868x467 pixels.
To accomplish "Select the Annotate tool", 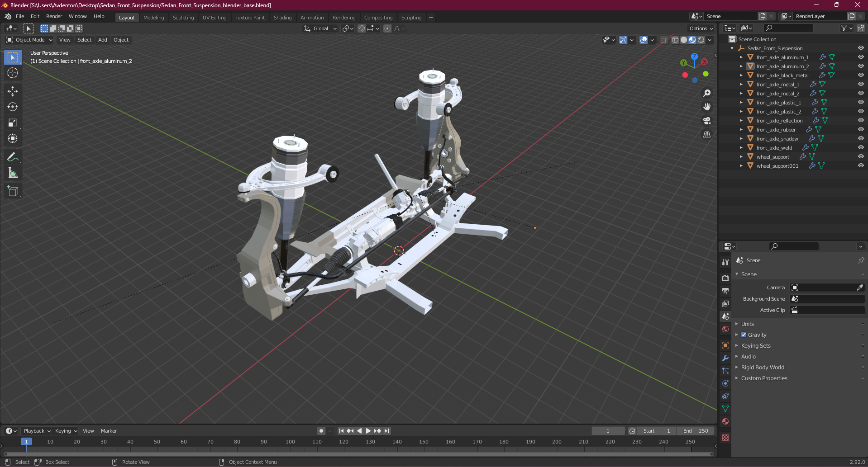I will (13, 157).
